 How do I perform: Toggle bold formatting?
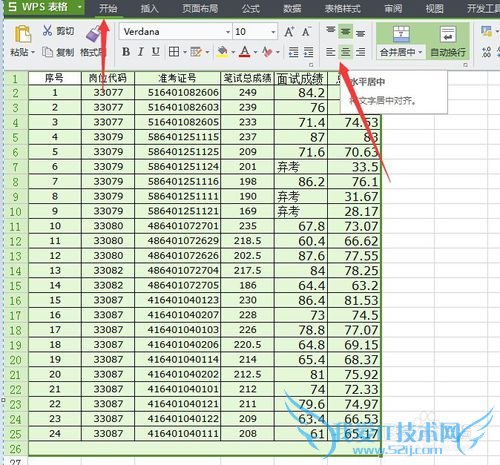pos(126,52)
